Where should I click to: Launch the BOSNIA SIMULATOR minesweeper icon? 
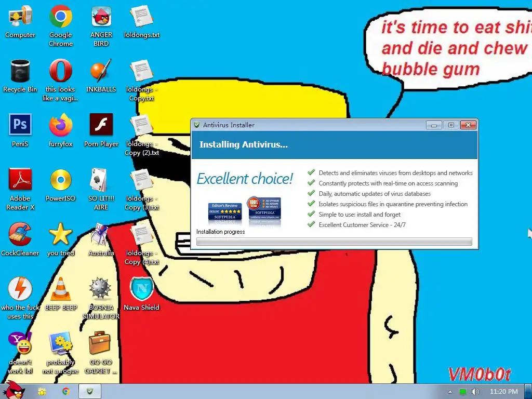click(x=101, y=298)
